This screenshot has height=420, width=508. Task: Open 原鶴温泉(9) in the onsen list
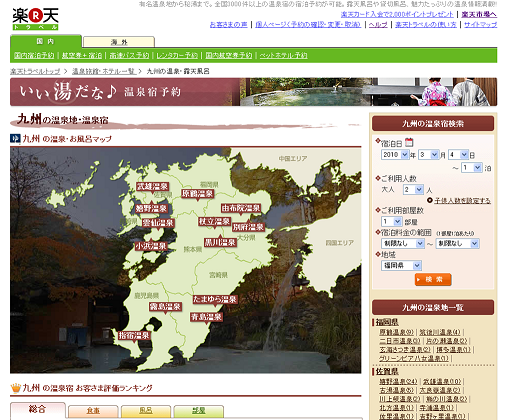coord(396,332)
